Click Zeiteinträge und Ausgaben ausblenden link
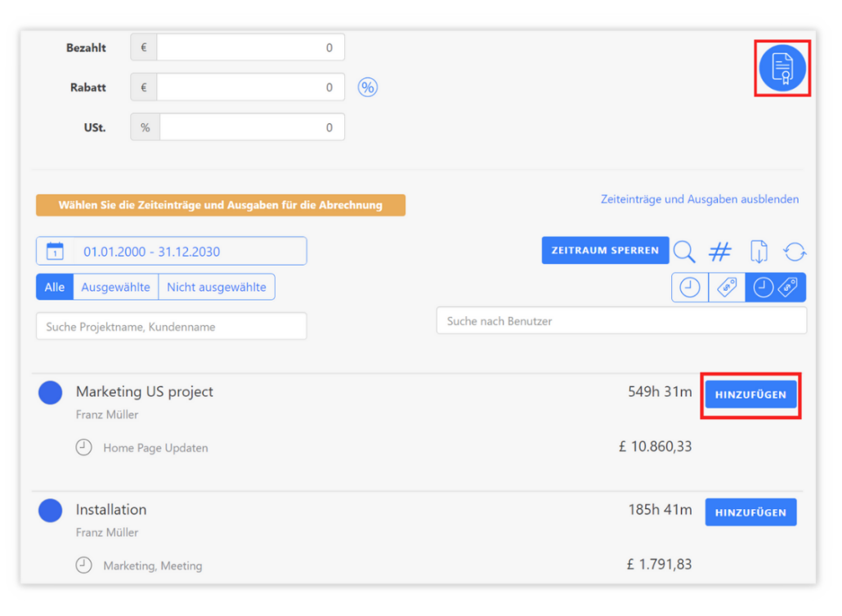This screenshot has height=616, width=842. pos(699,199)
